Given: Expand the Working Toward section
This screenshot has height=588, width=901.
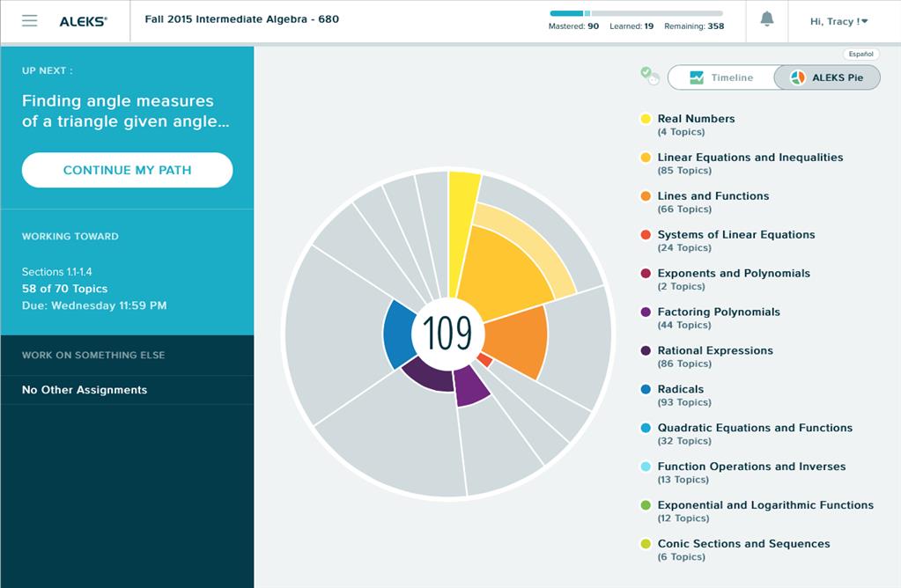Looking at the screenshot, I should pos(70,236).
